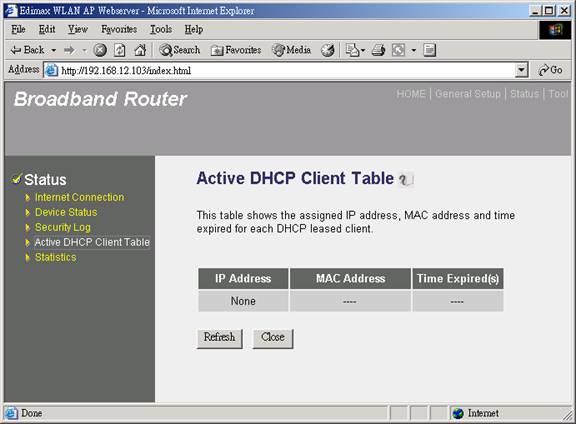
Task: Open the Search toolbar button
Action: pyautogui.click(x=180, y=50)
